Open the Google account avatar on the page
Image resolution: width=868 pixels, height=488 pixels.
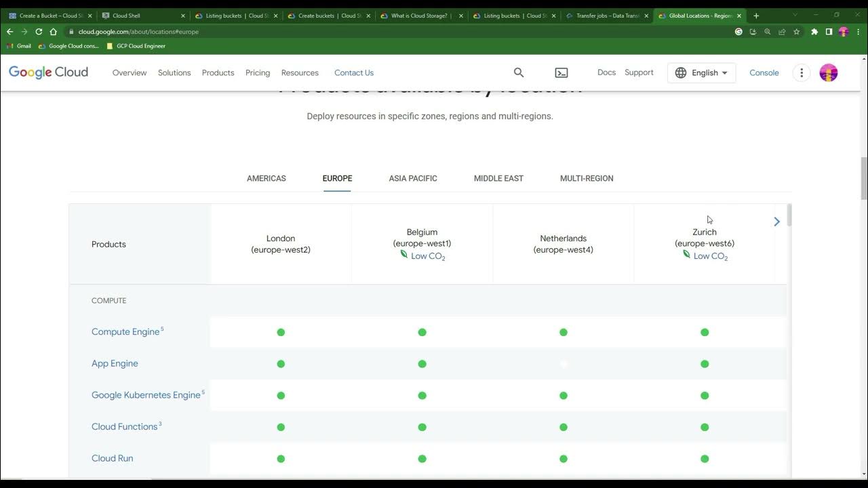[x=829, y=73]
